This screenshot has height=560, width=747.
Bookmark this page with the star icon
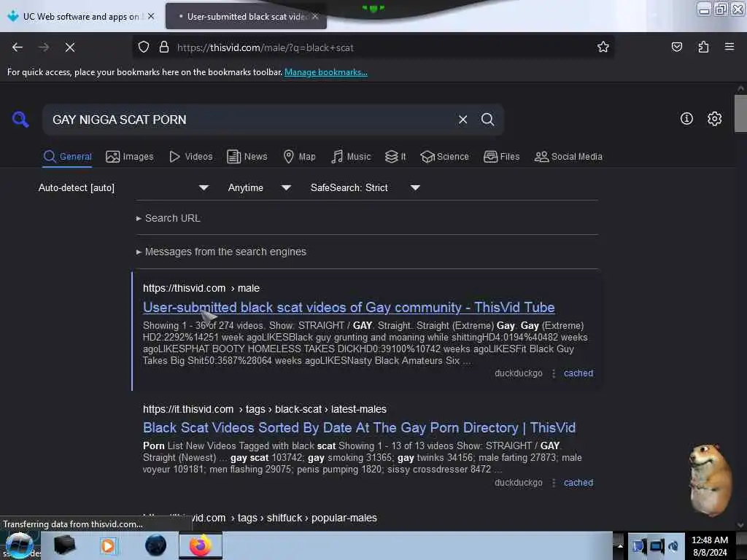click(x=603, y=47)
